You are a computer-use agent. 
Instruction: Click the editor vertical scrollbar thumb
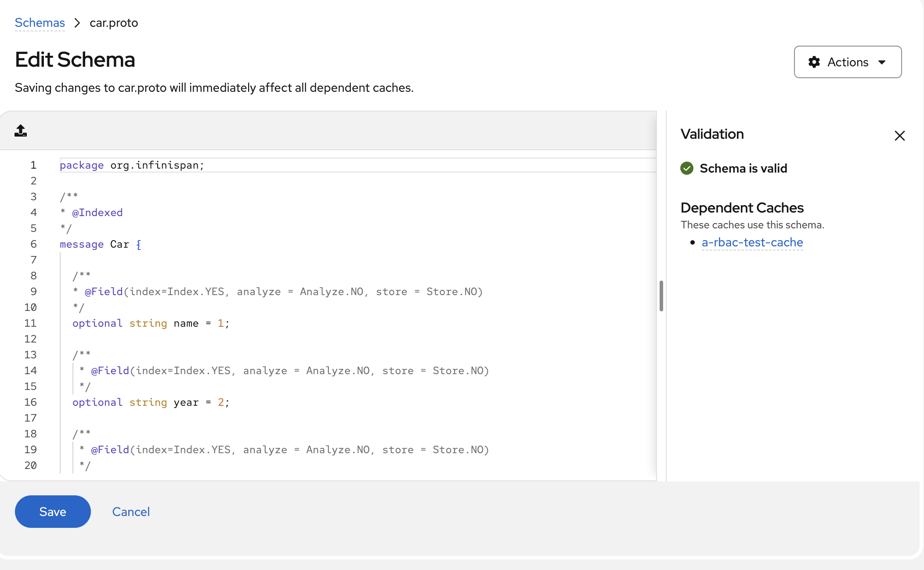(661, 296)
